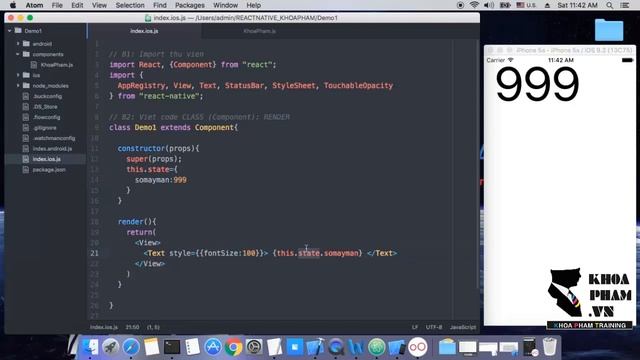The width and height of the screenshot is (640, 360).
Task: Select .watchmanconfig file in tree
Action: pyautogui.click(x=54, y=138)
